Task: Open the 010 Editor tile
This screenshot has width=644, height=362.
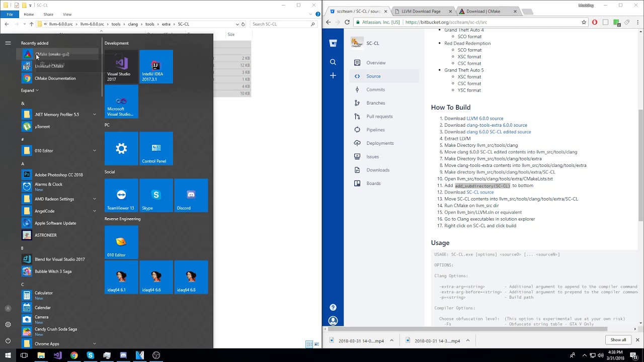Action: pos(121,242)
